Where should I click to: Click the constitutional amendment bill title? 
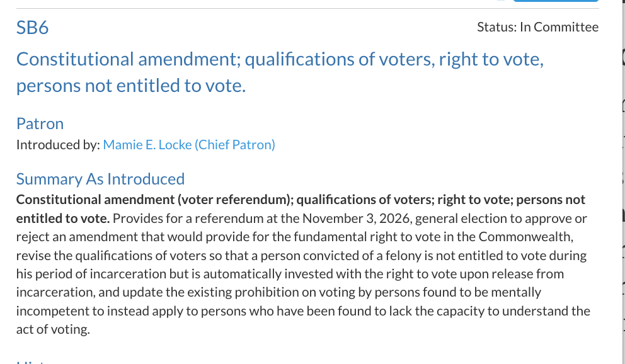click(x=280, y=60)
